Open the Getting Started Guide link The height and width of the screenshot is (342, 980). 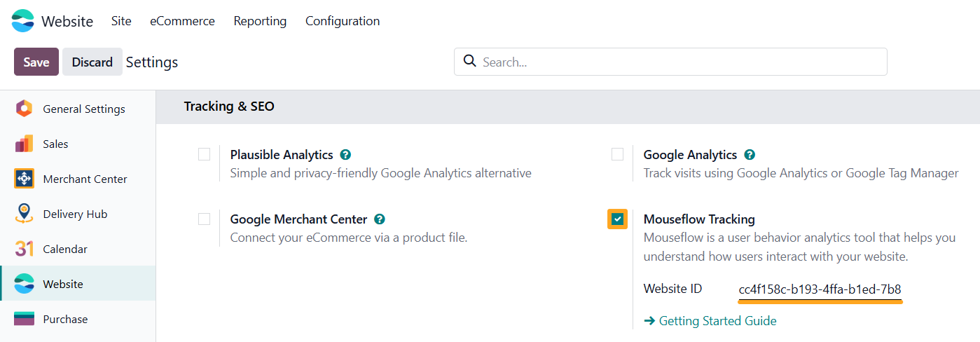click(x=710, y=321)
